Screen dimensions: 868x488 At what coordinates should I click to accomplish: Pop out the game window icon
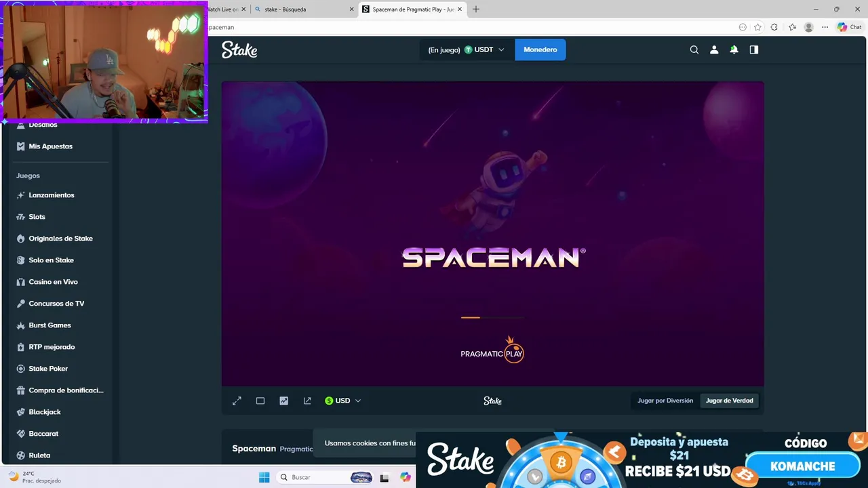point(307,401)
